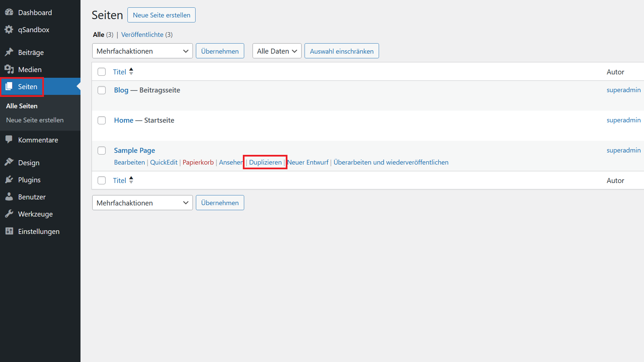Click the Dashboard gauge icon
The height and width of the screenshot is (362, 644).
point(9,12)
